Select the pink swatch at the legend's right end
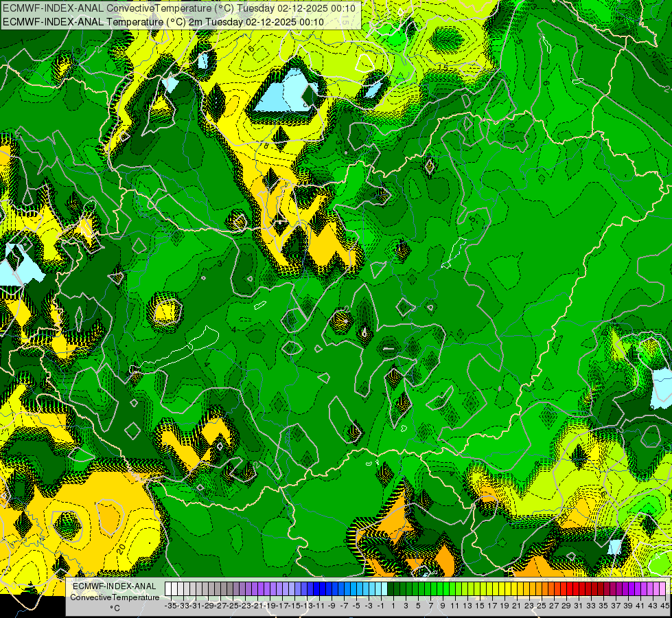The image size is (672, 618). pyautogui.click(x=662, y=588)
